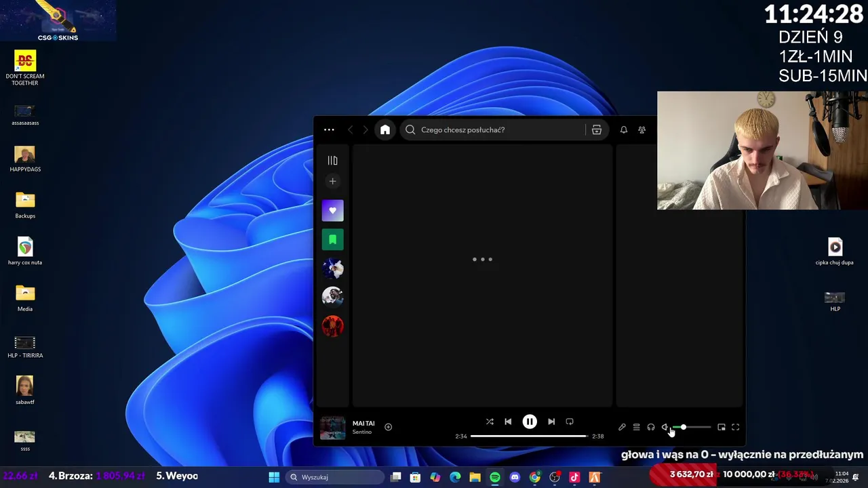Open Google Chrome from taskbar
The height and width of the screenshot is (488, 868).
pos(535,477)
